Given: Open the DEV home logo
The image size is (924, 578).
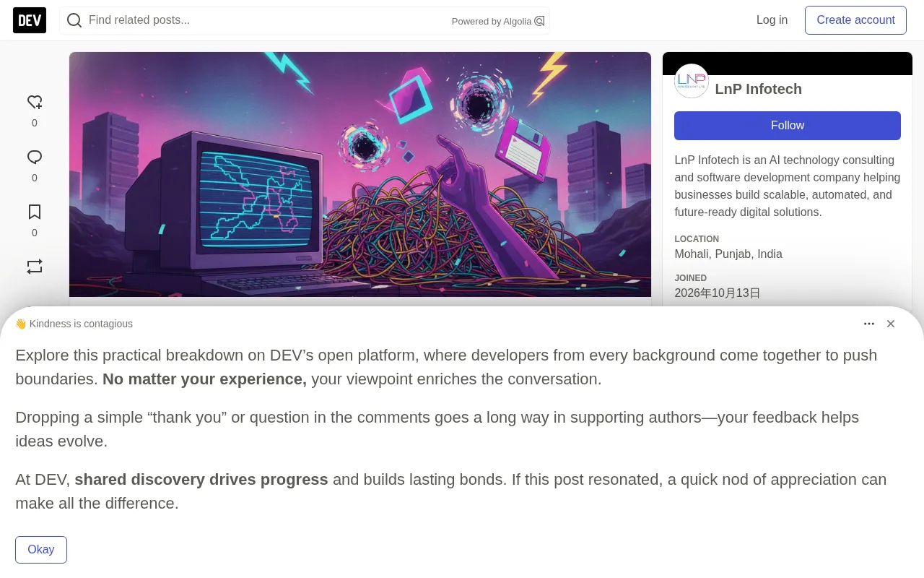Looking at the screenshot, I should 30,20.
